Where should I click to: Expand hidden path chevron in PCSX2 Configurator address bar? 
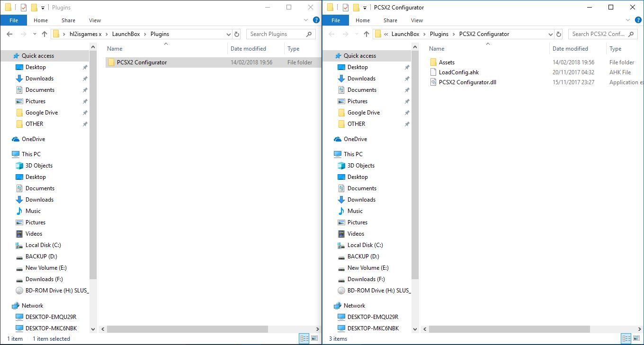[x=386, y=34]
